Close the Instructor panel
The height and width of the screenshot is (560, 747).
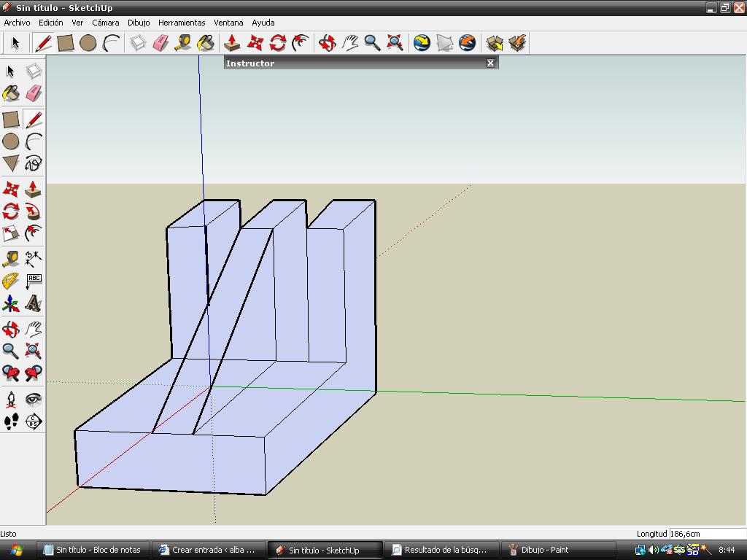(490, 63)
